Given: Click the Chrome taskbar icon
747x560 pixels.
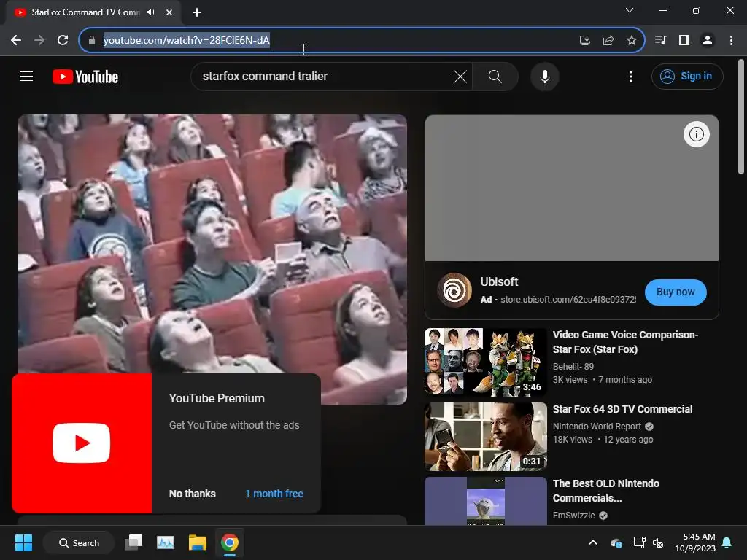Looking at the screenshot, I should click(230, 542).
